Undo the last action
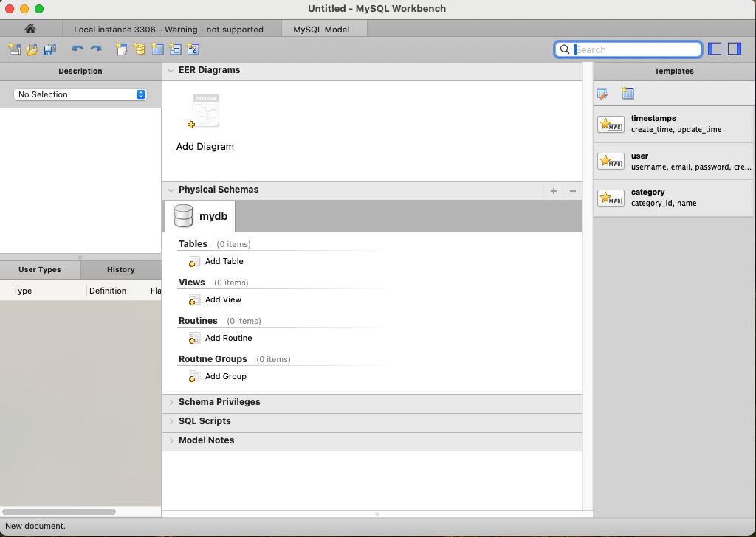 [x=78, y=49]
